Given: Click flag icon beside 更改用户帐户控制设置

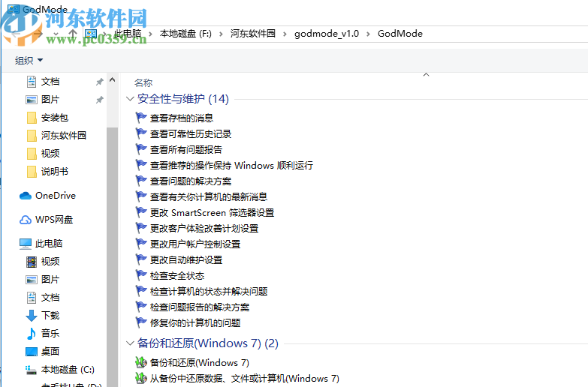Looking at the screenshot, I should point(141,244).
